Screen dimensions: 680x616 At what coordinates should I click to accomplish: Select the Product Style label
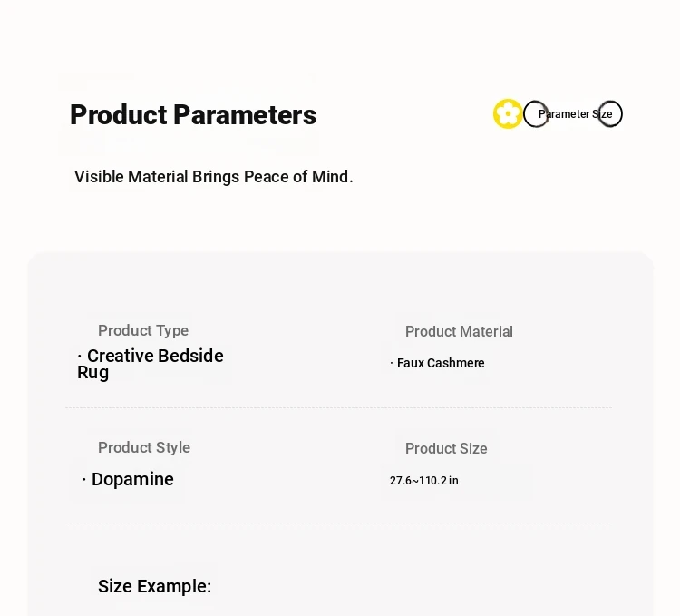coord(144,447)
